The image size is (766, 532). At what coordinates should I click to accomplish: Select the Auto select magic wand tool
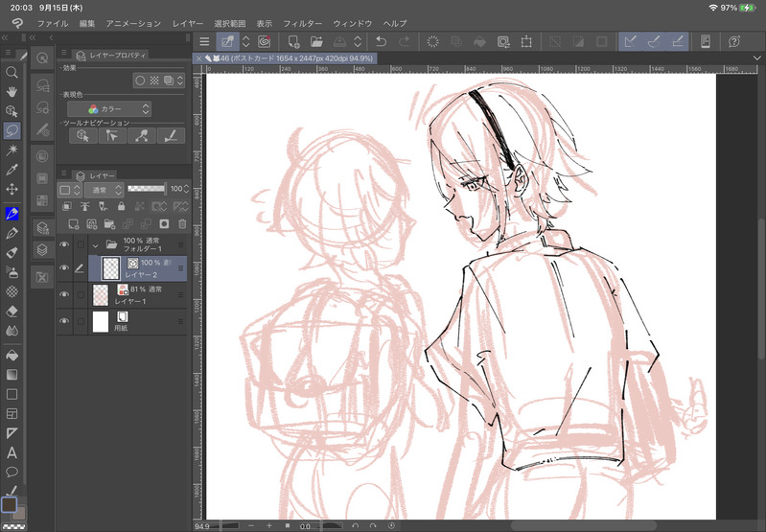12,150
